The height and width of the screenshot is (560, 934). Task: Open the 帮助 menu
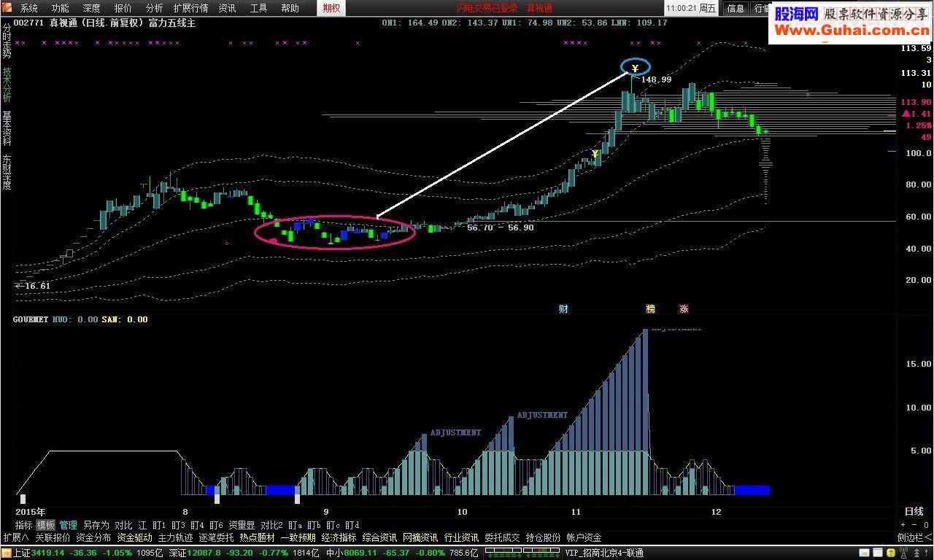(x=290, y=8)
